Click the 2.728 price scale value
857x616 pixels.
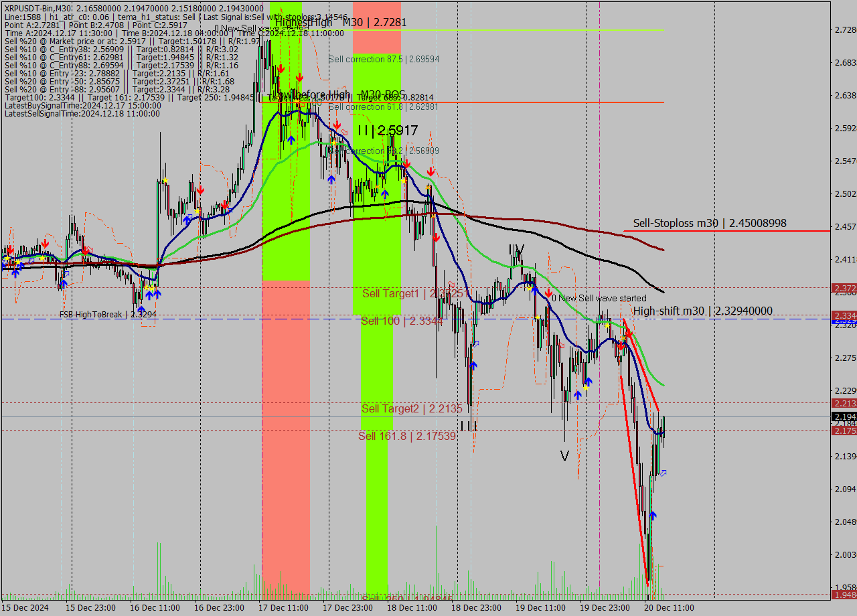pyautogui.click(x=845, y=30)
